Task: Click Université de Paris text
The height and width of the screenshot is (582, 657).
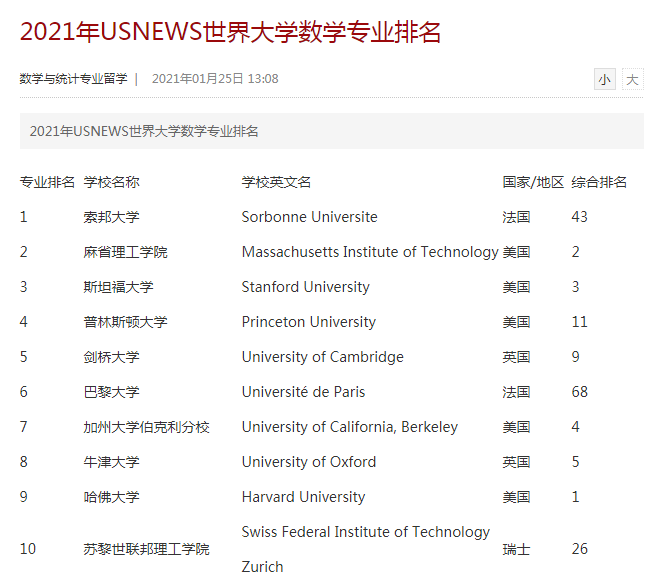Action: coord(303,392)
